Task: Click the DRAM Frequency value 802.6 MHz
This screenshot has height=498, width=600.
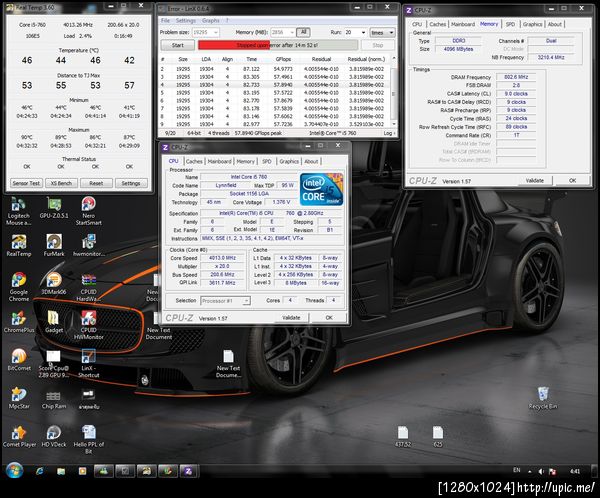Action: pyautogui.click(x=516, y=77)
